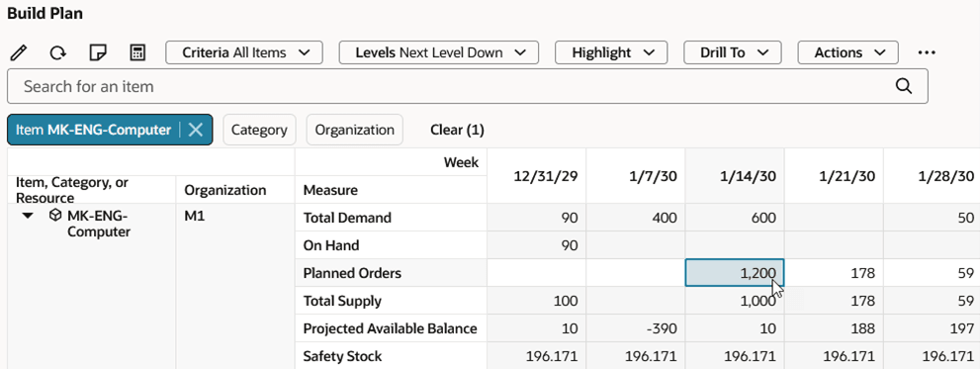Click the cube icon beside MK-ENG-Computer
The width and height of the screenshot is (980, 369).
tap(55, 217)
